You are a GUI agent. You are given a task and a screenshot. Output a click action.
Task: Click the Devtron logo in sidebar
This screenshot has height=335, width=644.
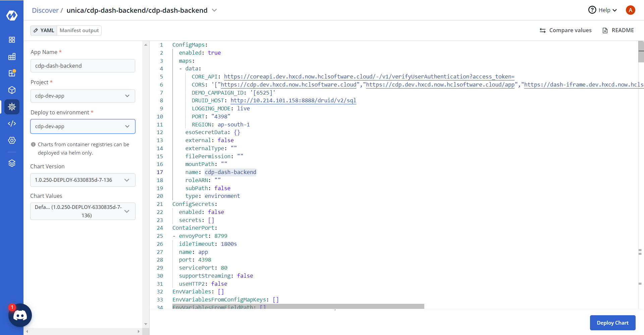pyautogui.click(x=12, y=15)
